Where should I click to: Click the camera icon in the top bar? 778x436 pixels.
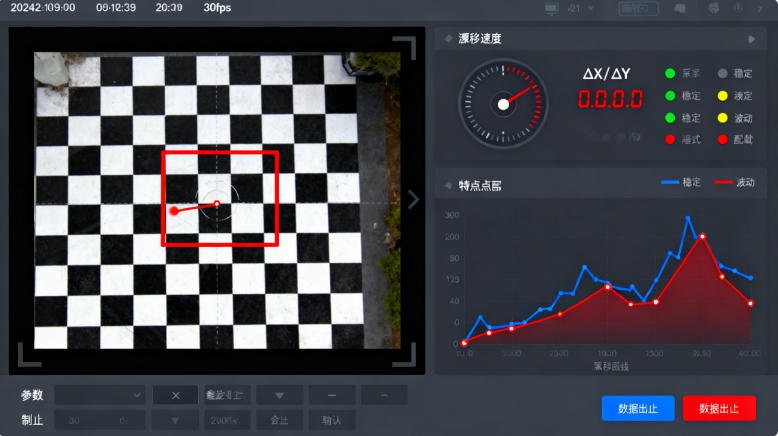(680, 8)
